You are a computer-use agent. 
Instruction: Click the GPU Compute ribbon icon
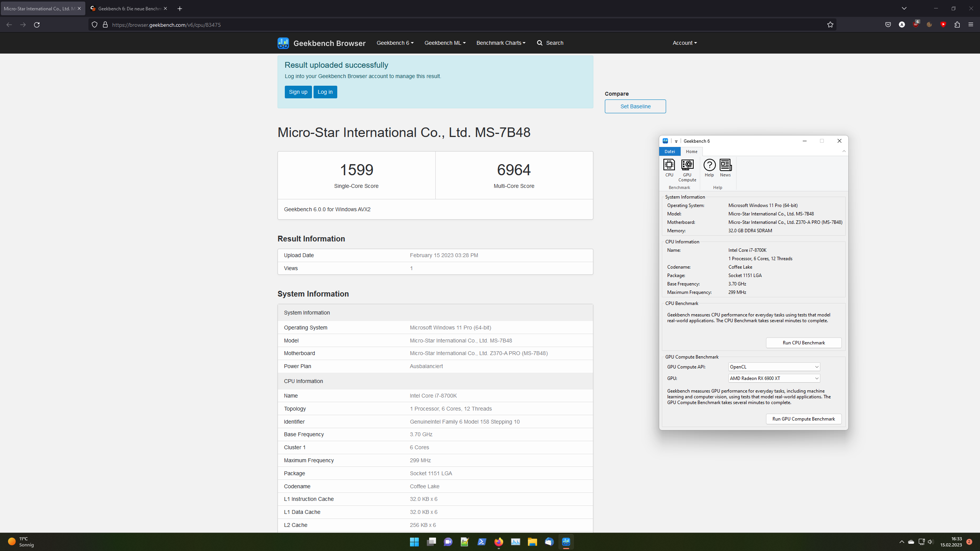click(687, 170)
